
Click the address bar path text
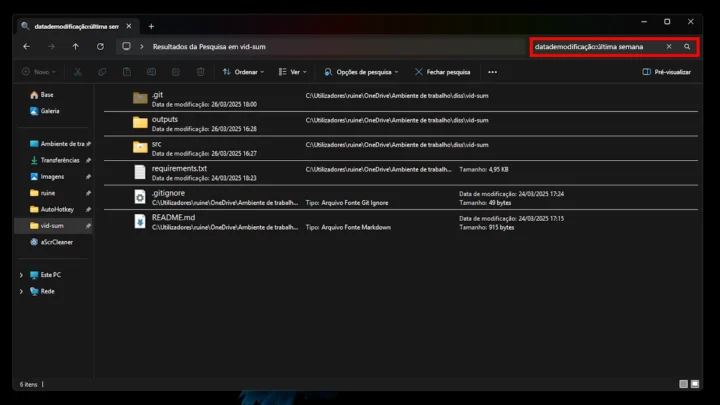point(209,46)
